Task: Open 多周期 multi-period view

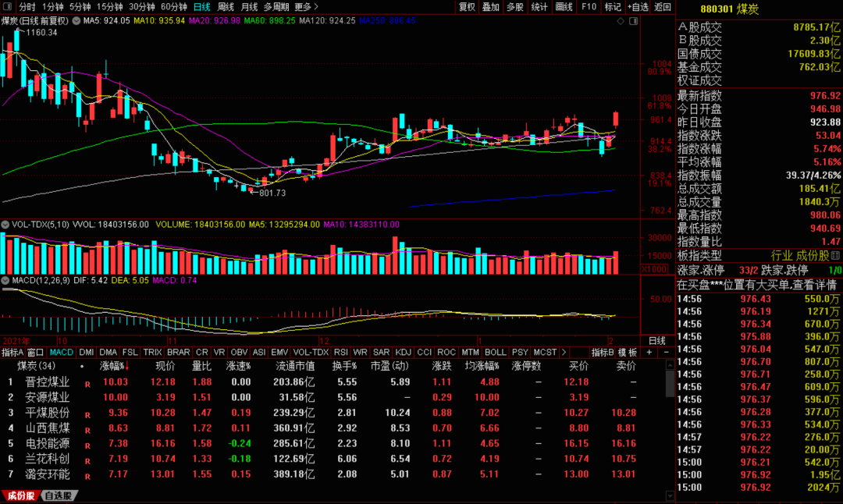Action: (x=276, y=7)
